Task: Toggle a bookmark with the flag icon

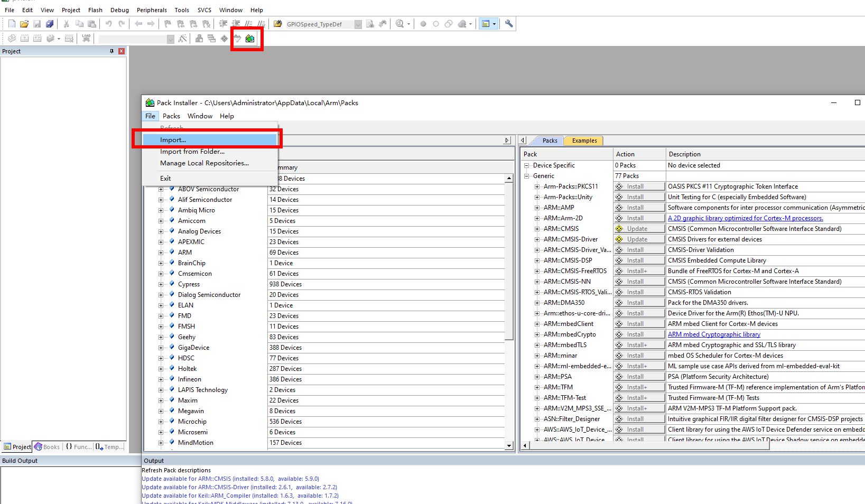Action: tap(168, 24)
